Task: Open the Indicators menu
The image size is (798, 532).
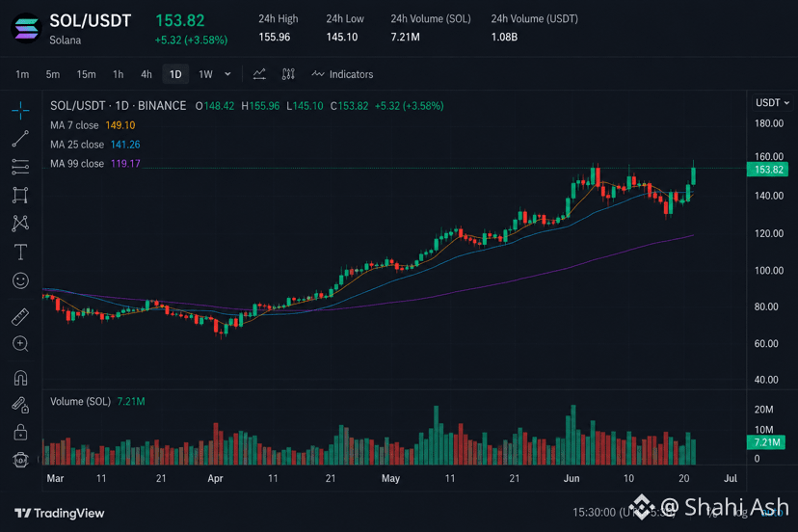Action: coord(342,74)
